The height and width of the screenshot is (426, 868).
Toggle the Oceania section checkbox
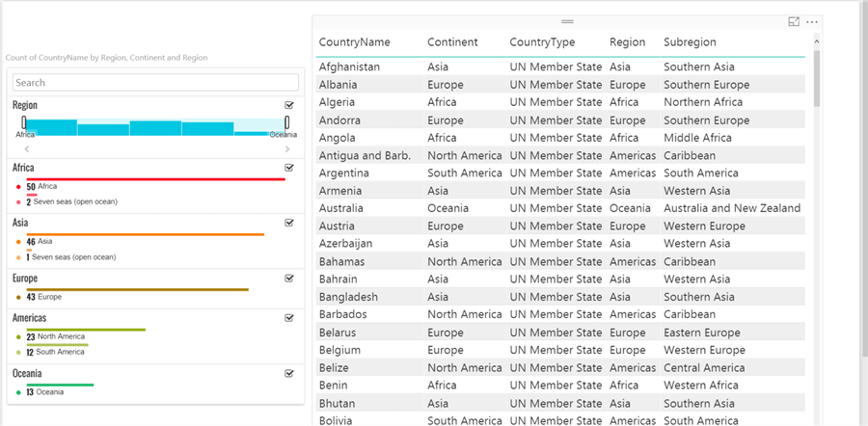[x=288, y=373]
